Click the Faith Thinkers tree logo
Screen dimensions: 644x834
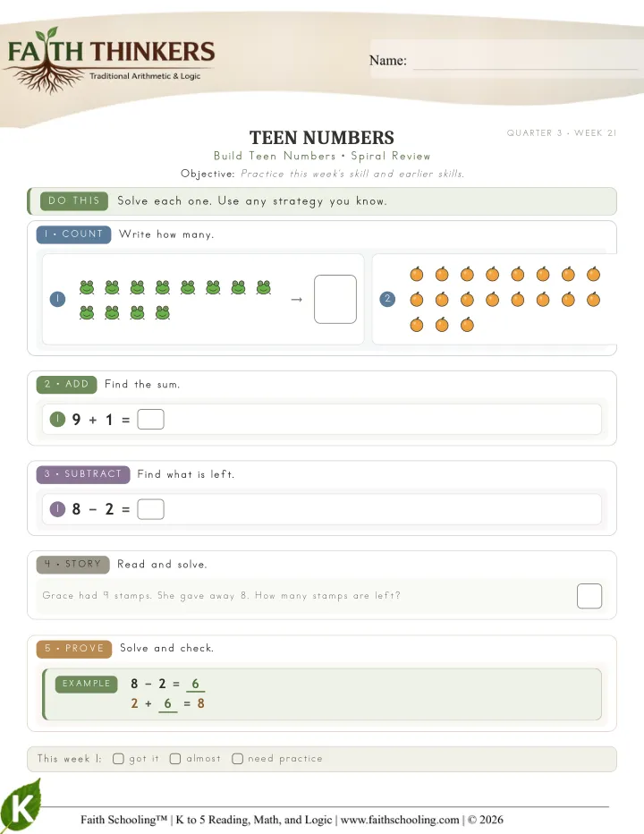coord(110,60)
